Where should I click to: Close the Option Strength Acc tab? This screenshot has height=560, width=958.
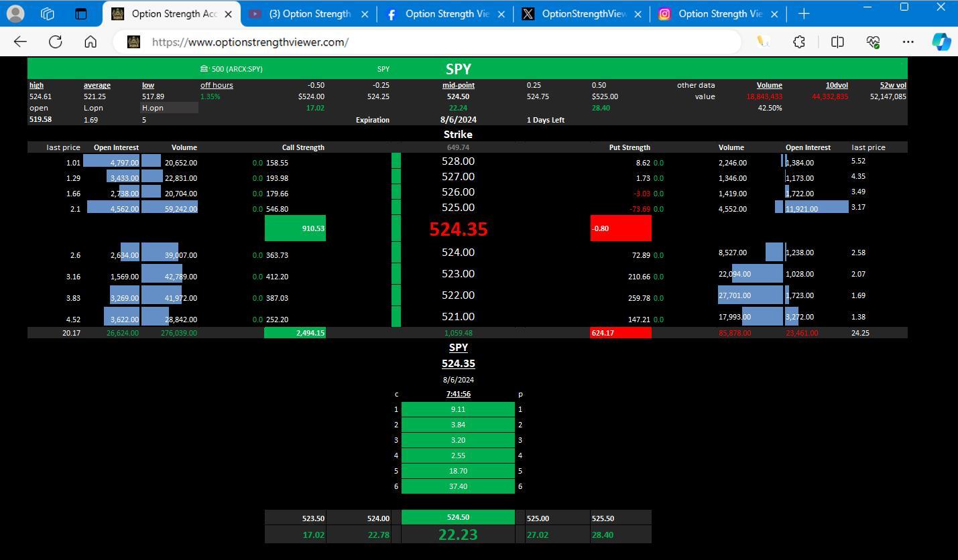click(228, 13)
